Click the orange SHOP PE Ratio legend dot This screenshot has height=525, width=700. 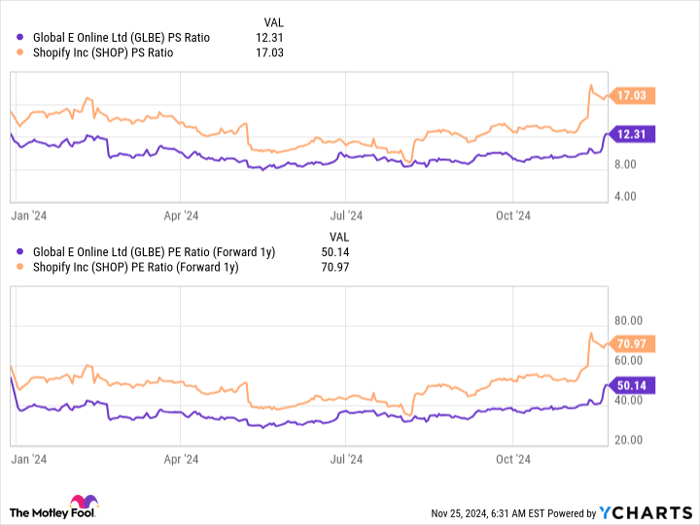pos(21,267)
